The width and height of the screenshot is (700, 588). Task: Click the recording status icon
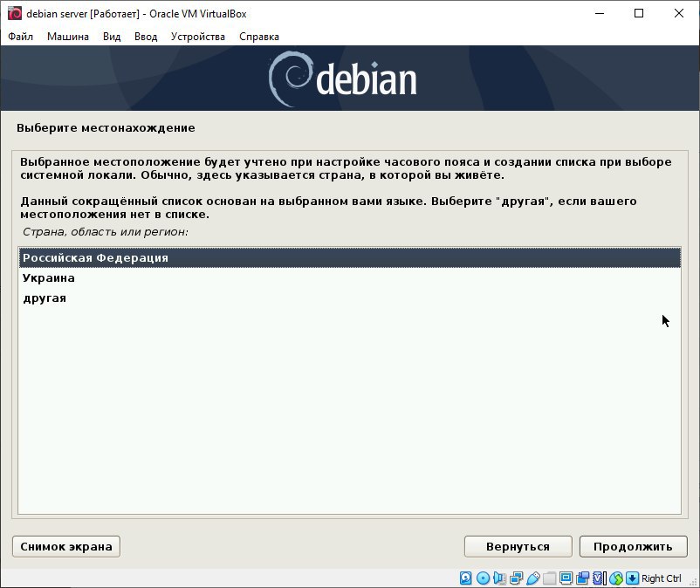tap(583, 578)
